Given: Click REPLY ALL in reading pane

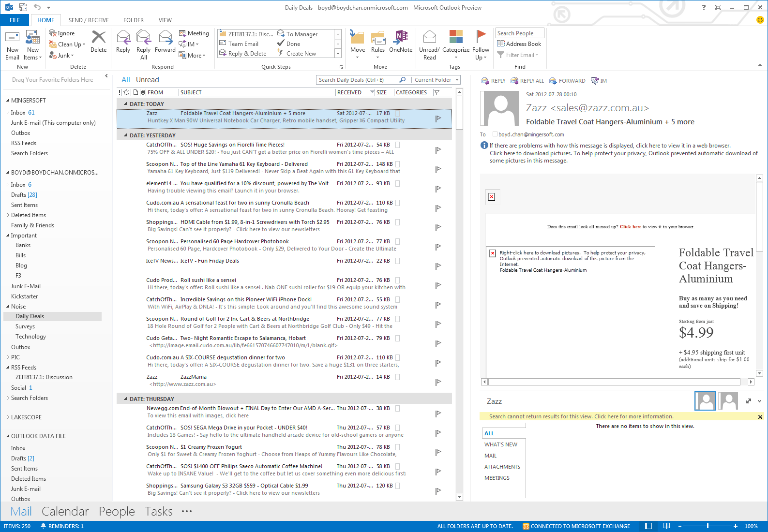Looking at the screenshot, I should (x=527, y=81).
